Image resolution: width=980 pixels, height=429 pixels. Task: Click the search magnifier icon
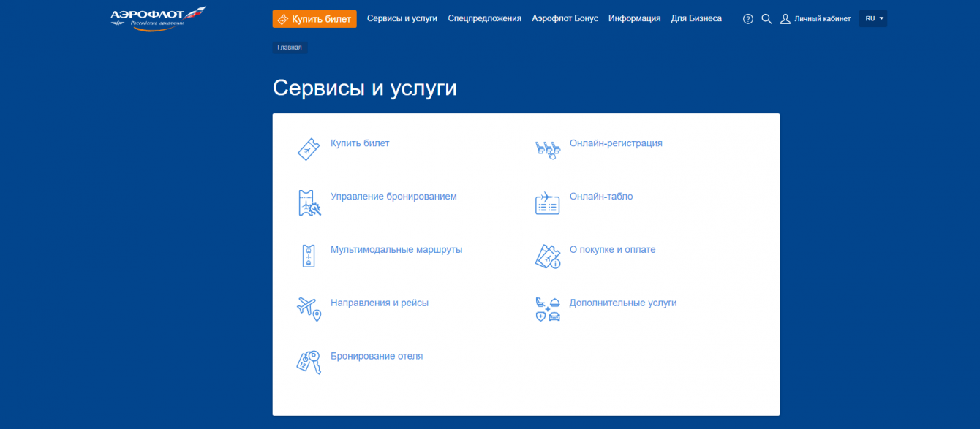[766, 19]
